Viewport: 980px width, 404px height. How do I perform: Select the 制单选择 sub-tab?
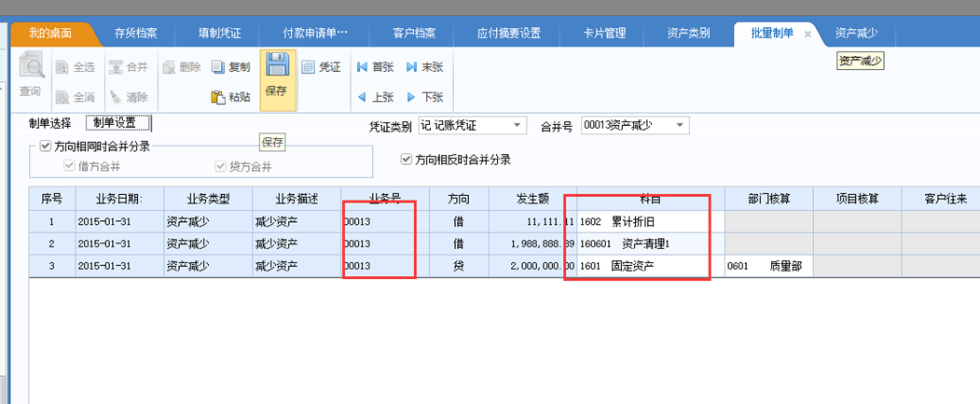point(49,123)
